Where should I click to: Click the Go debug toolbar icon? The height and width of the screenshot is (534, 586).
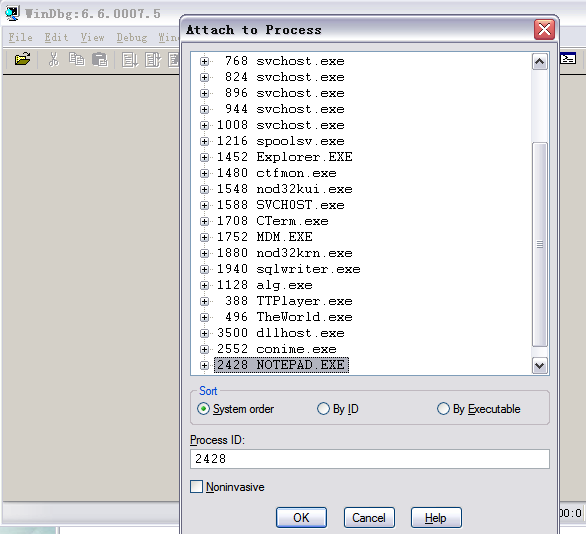pos(130,60)
